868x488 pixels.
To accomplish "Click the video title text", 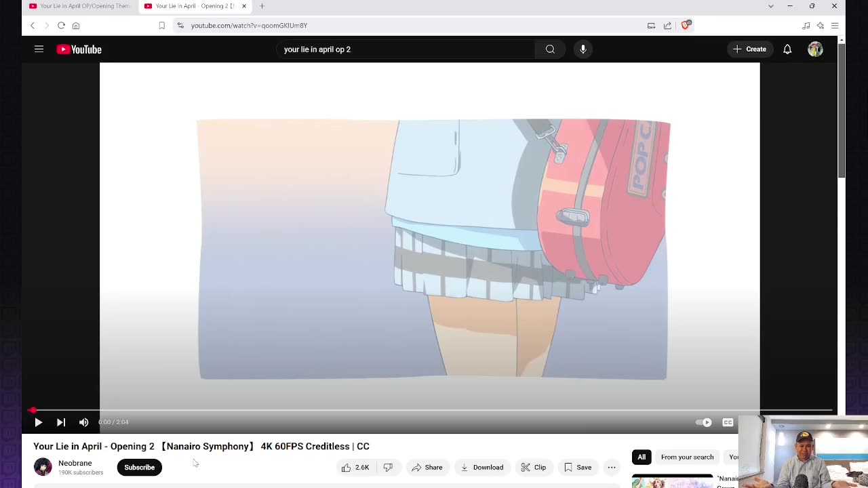I will point(201,446).
